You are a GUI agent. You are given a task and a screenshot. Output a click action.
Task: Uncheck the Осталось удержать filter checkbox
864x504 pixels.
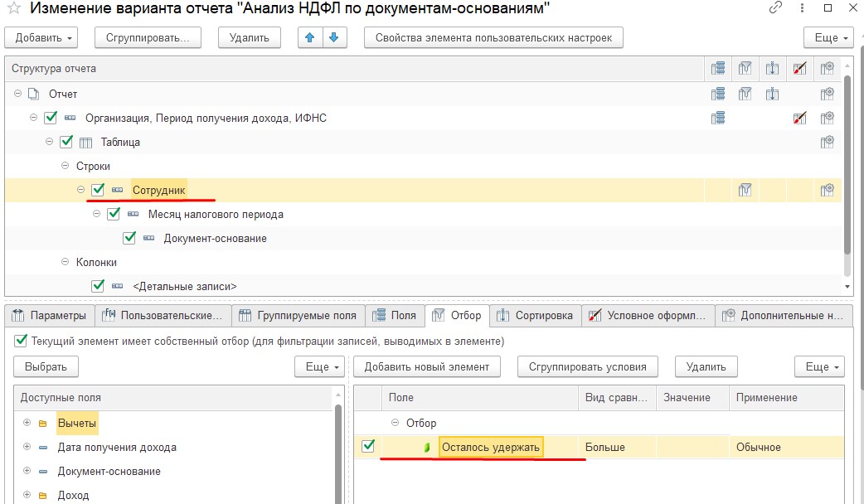pyautogui.click(x=367, y=446)
